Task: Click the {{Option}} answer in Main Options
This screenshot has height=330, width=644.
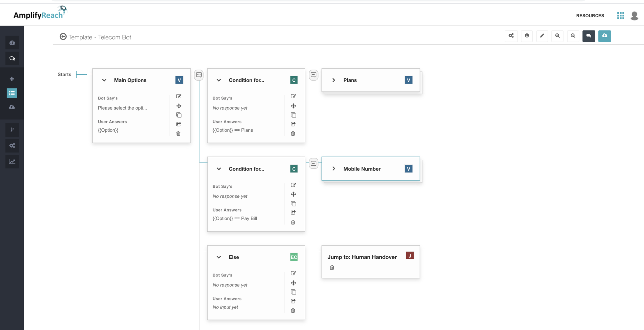Action: point(108,130)
